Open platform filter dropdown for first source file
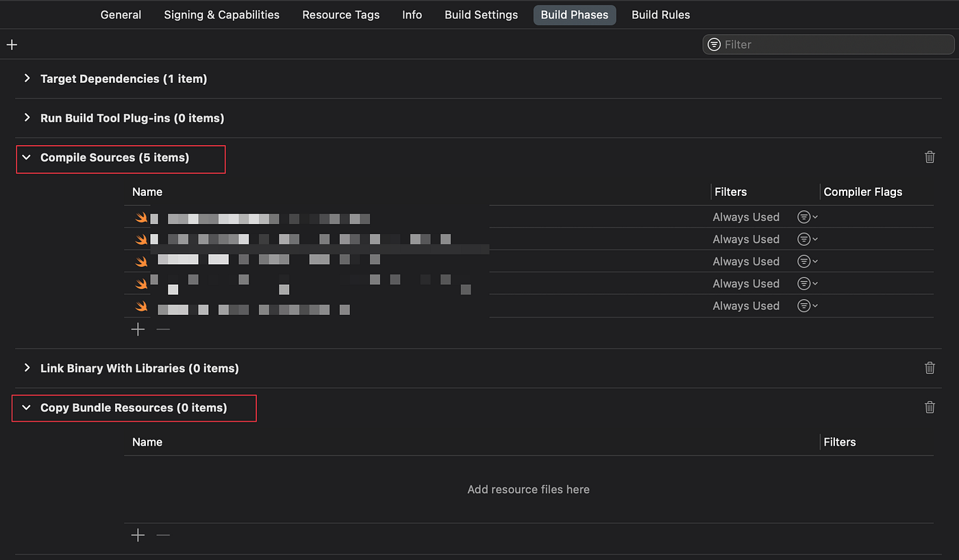 tap(807, 217)
